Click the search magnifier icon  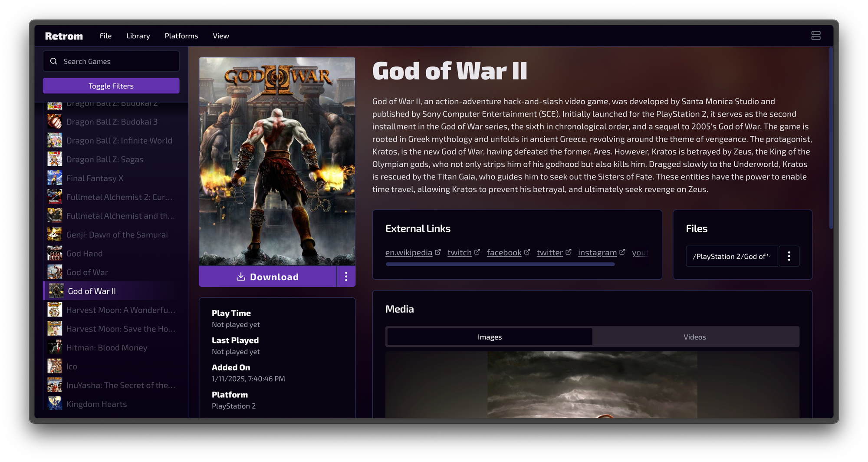coord(54,61)
